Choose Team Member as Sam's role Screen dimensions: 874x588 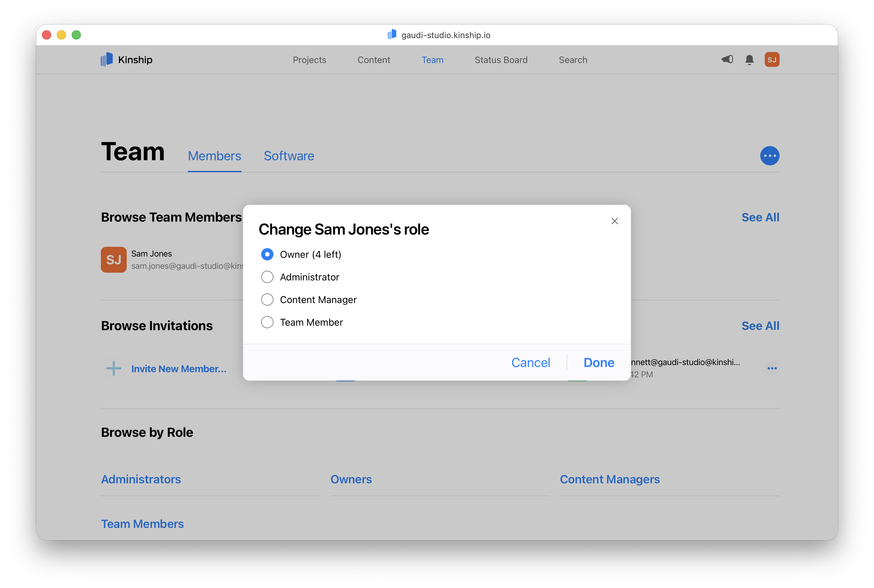pyautogui.click(x=267, y=322)
